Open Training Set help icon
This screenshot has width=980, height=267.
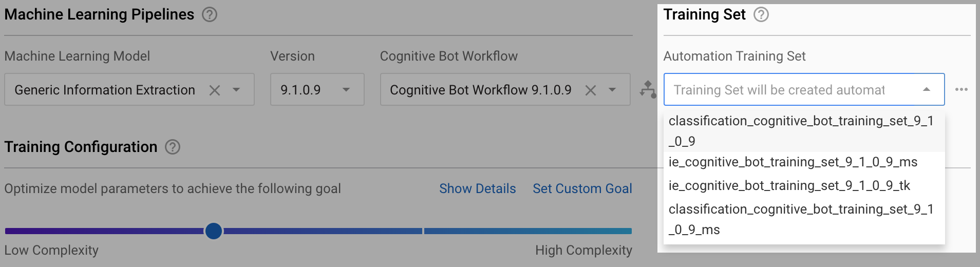click(761, 14)
